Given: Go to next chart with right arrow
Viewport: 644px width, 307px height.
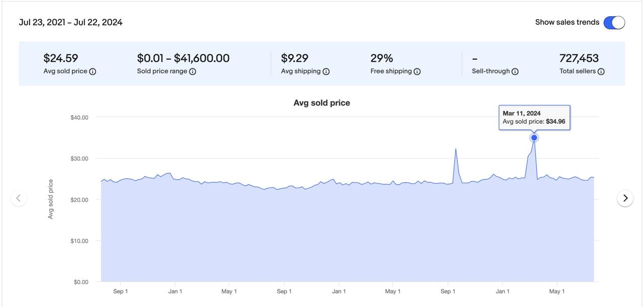Looking at the screenshot, I should (x=625, y=198).
